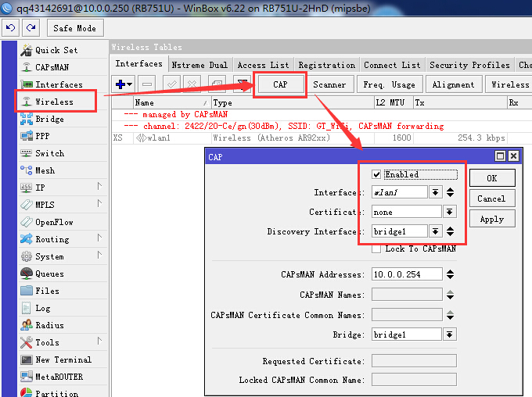The height and width of the screenshot is (397, 532).
Task: Open Mesh in the sidebar
Action: [x=63, y=170]
